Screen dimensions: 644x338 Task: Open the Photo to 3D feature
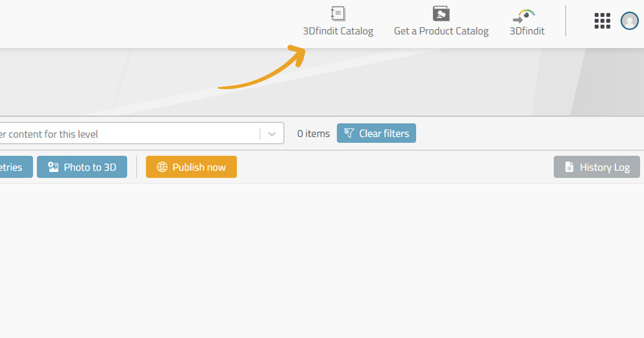[x=82, y=167]
